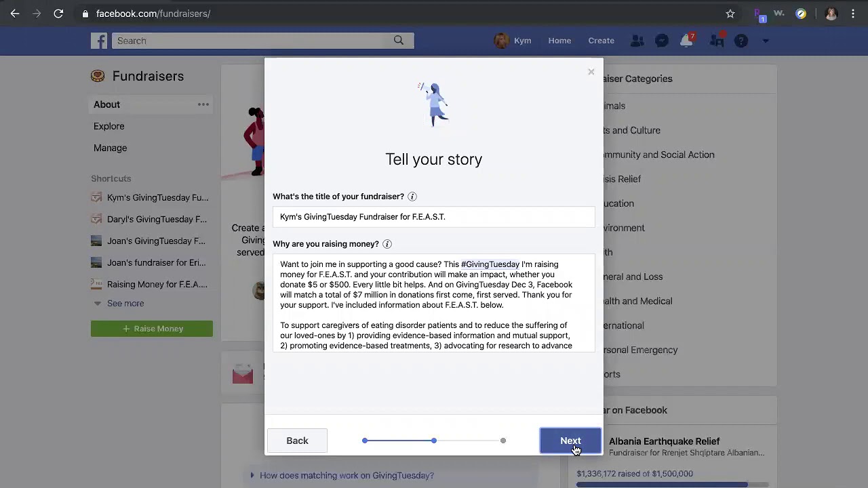Click the browser forward arrow

37,14
